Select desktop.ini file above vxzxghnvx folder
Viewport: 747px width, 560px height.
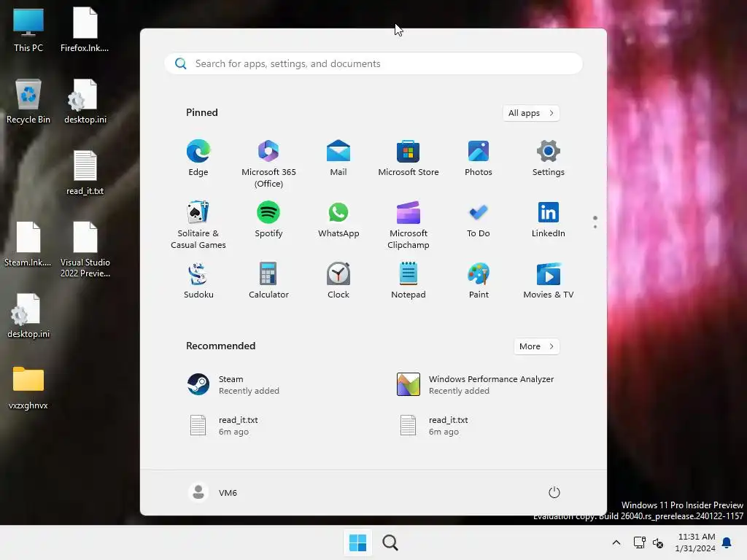coord(28,315)
